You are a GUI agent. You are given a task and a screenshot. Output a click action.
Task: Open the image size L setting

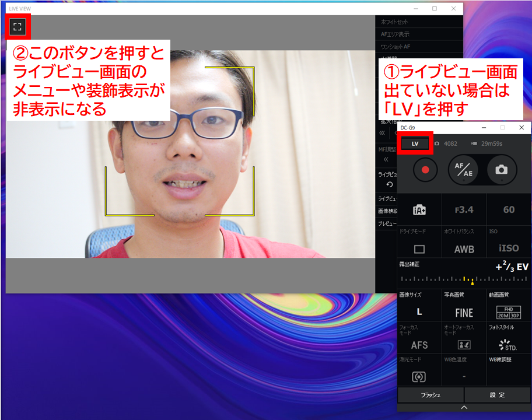419,312
